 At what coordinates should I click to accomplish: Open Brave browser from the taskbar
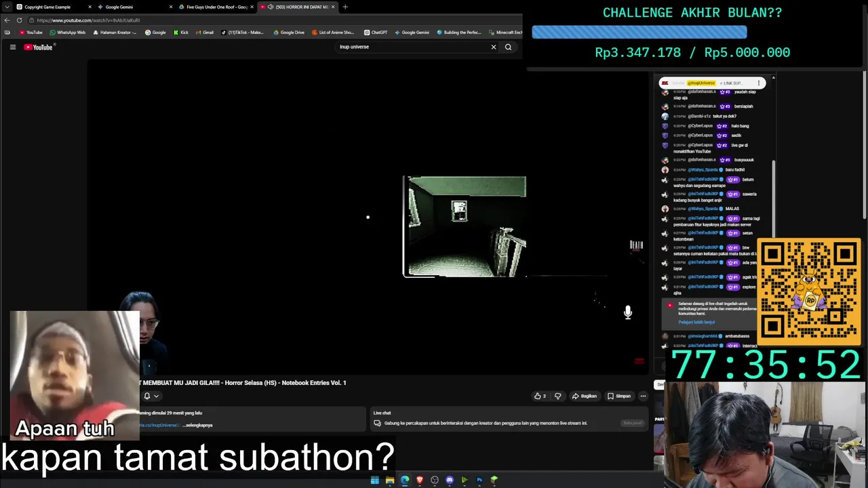pos(420,480)
